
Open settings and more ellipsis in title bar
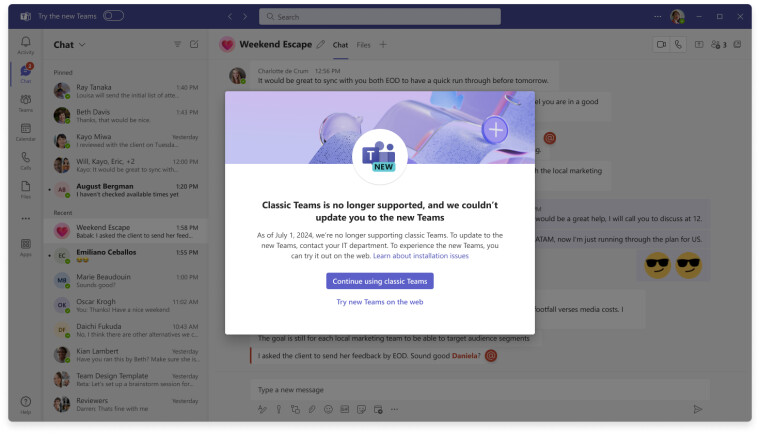pyautogui.click(x=656, y=17)
